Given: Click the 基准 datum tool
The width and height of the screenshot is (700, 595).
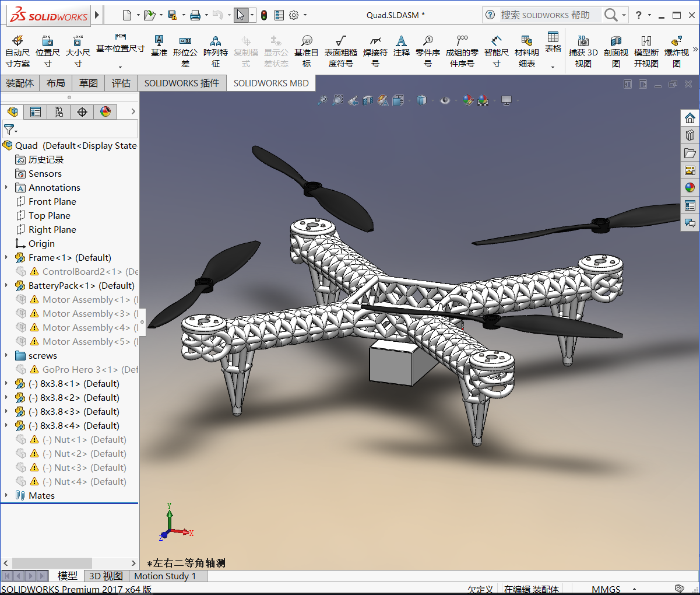Looking at the screenshot, I should coord(159,45).
